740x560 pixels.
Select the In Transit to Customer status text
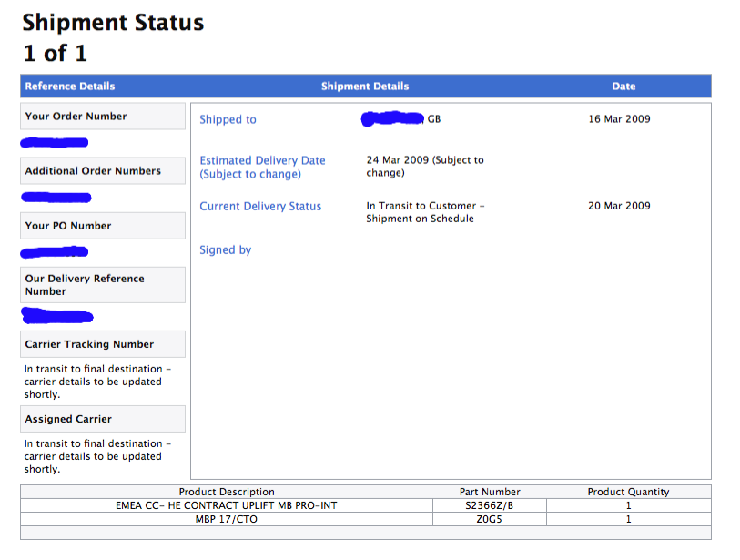[x=425, y=212]
